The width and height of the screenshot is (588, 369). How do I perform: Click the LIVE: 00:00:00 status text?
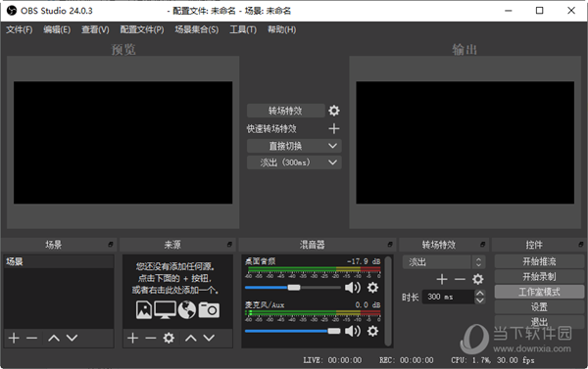pos(332,360)
